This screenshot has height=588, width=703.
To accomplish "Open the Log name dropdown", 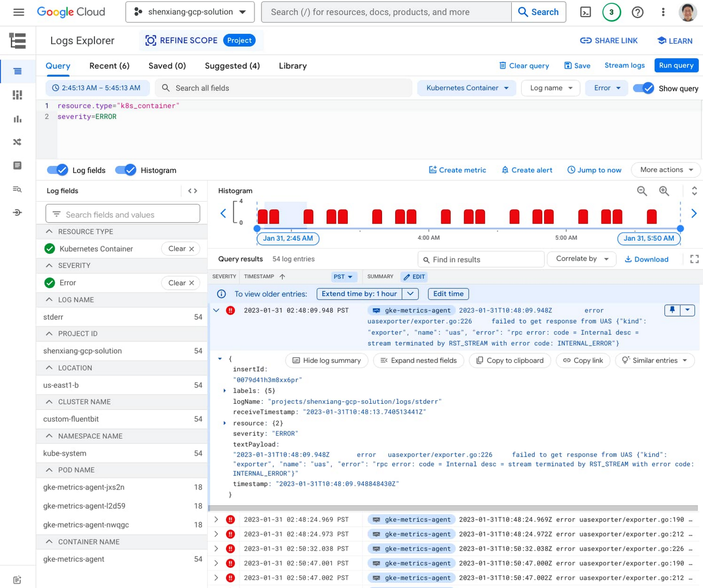I will click(x=551, y=88).
